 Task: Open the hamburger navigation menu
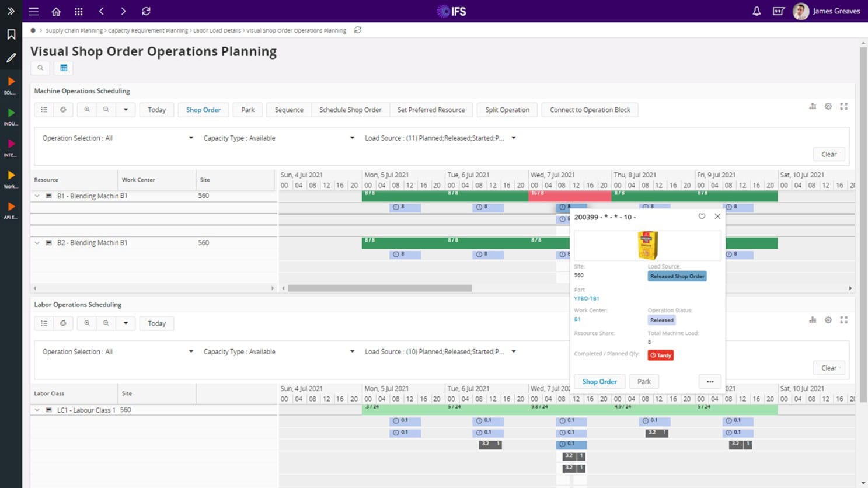point(33,11)
